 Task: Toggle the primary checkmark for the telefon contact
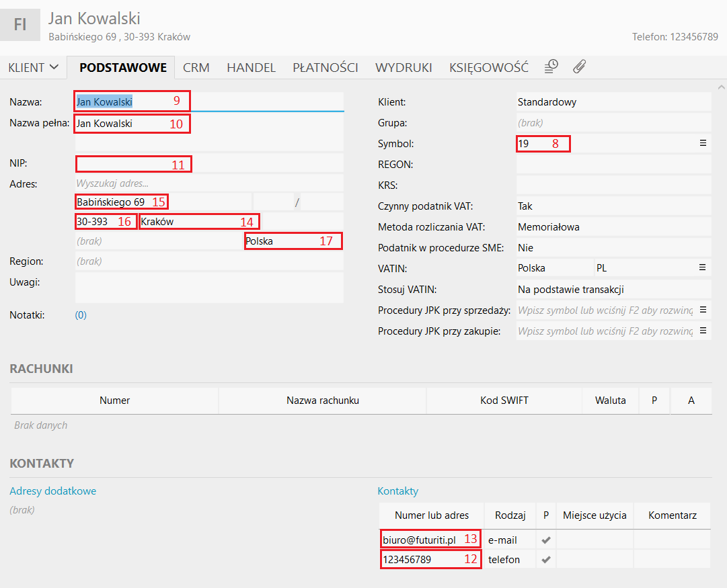pos(546,560)
